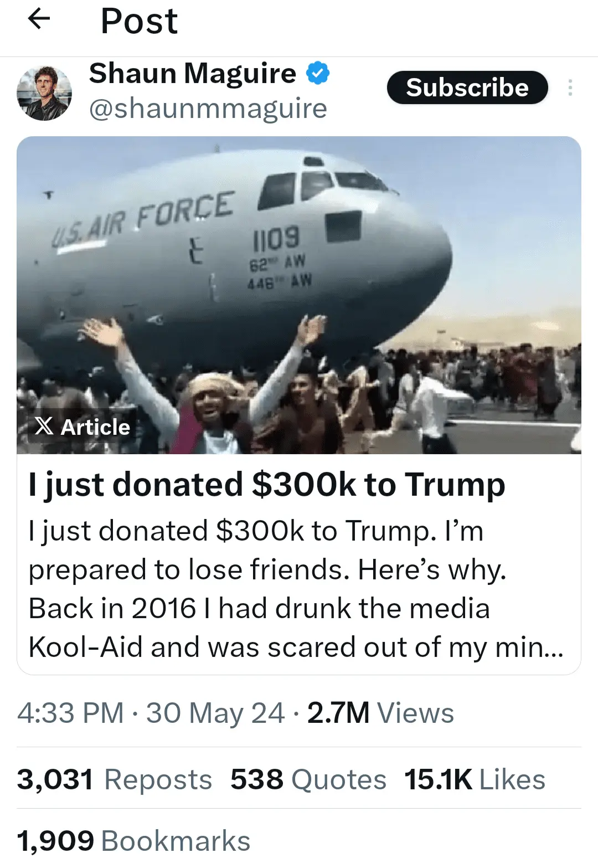Open Shaun Maguire's profile picture
The height and width of the screenshot is (868, 598).
click(x=44, y=93)
